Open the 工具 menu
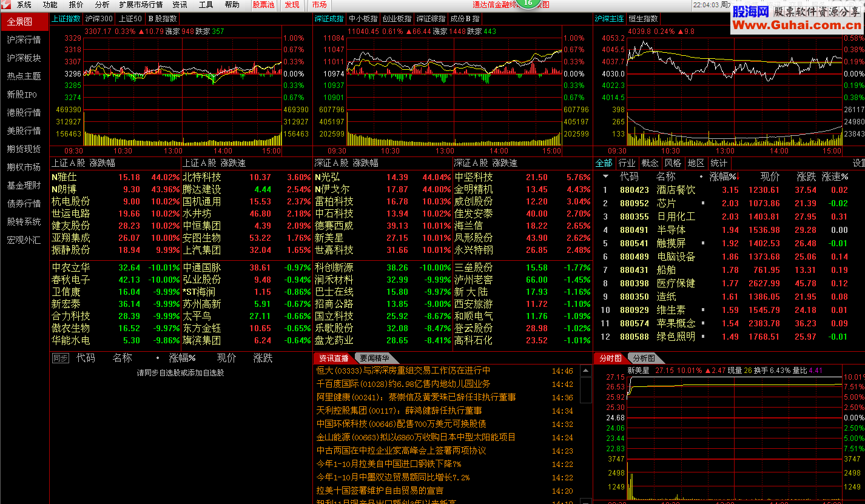Viewport: 865px width, 504px height. click(206, 5)
